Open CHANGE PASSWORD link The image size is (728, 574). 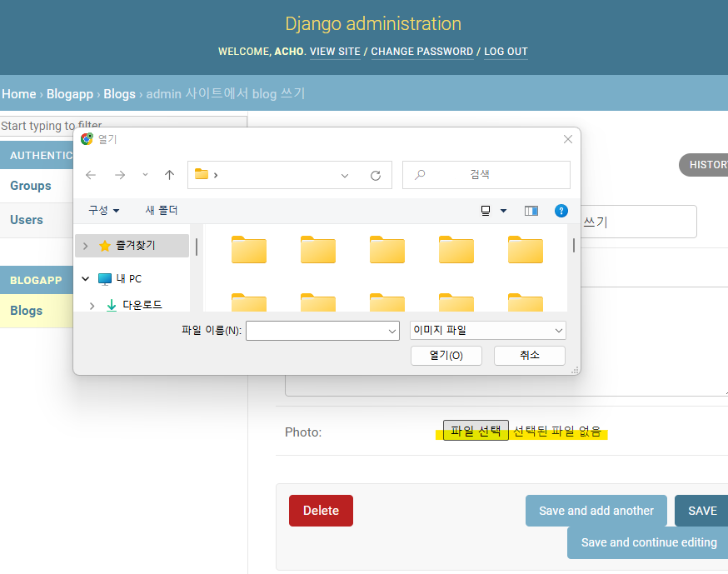pyautogui.click(x=422, y=52)
